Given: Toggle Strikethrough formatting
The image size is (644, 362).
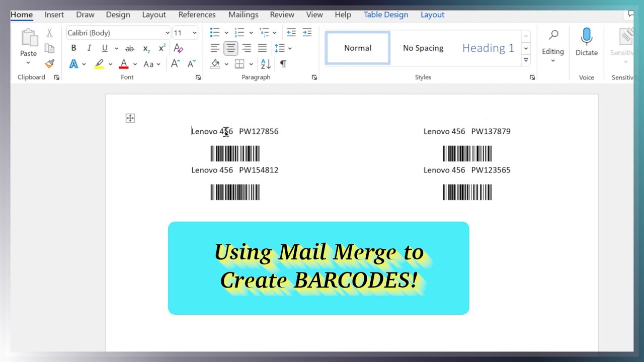Looking at the screenshot, I should click(x=130, y=48).
